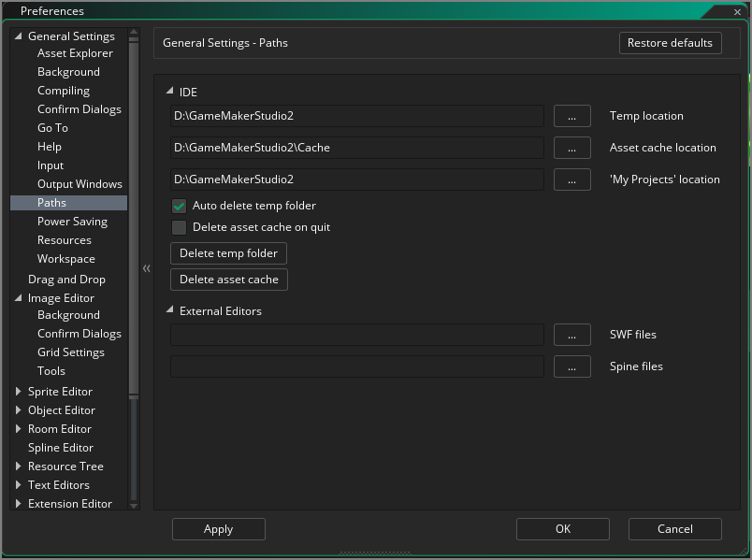The image size is (752, 560).
Task: Open the Tools settings page
Action: 51,371
